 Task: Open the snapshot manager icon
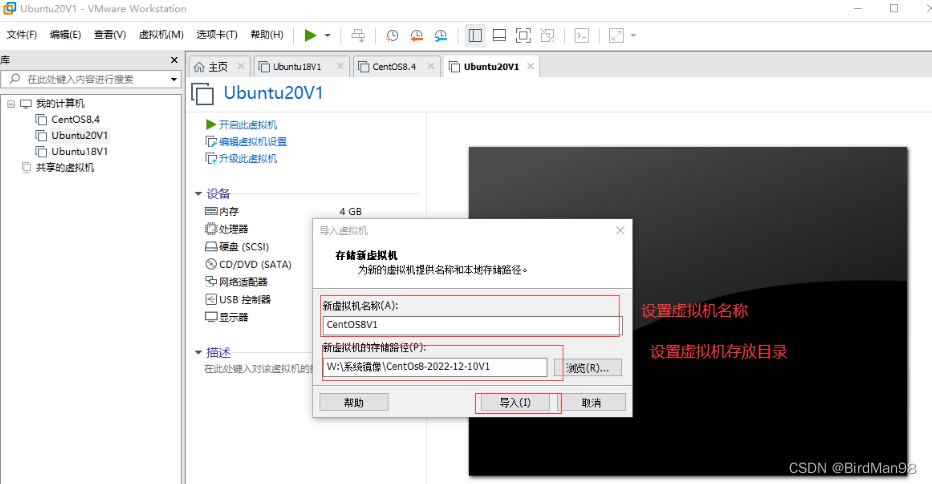440,36
